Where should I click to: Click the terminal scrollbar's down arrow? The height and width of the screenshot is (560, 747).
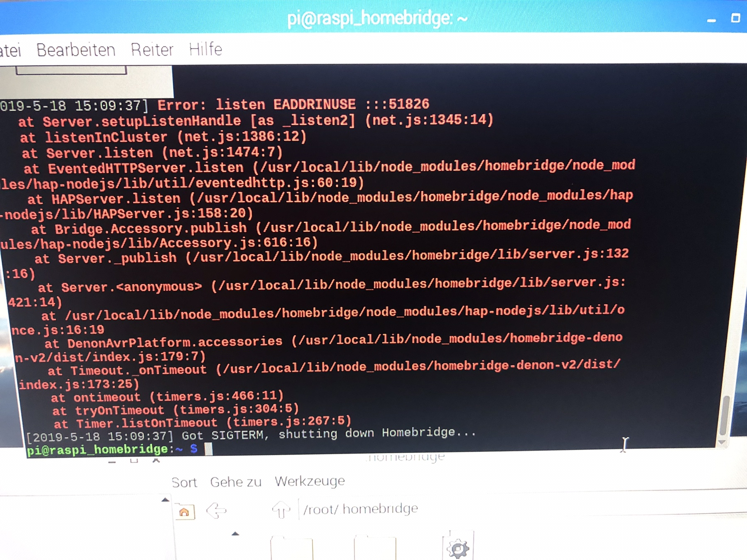[x=722, y=442]
